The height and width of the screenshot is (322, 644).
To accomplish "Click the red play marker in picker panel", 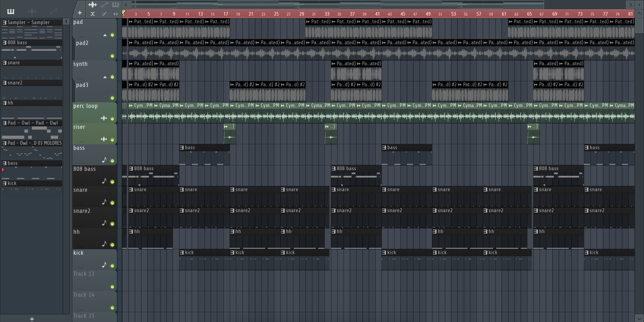I will (x=3, y=170).
